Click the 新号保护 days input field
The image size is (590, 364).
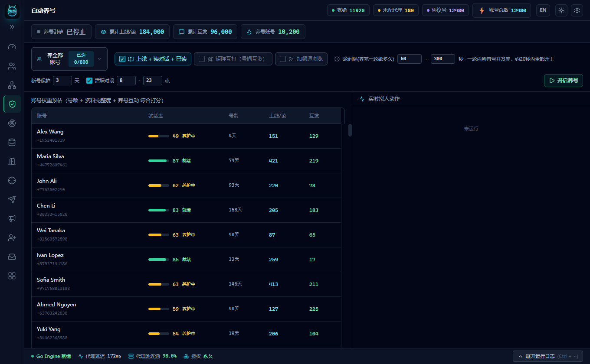pos(62,81)
